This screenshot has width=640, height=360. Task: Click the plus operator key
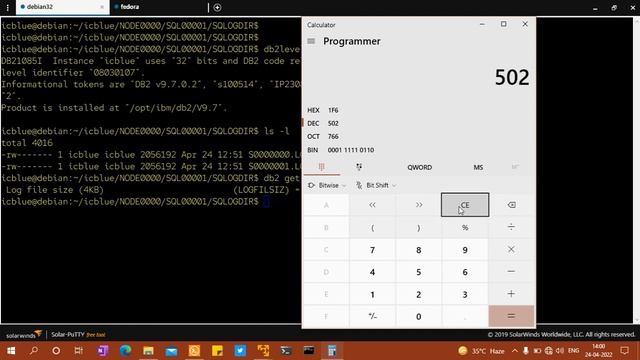[x=511, y=294]
